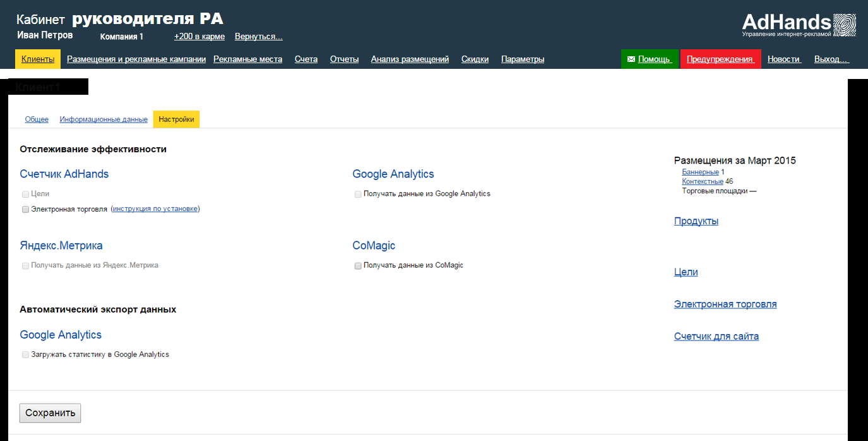Enable the Электронная торговля checkbox
This screenshot has height=441, width=868.
pos(25,209)
